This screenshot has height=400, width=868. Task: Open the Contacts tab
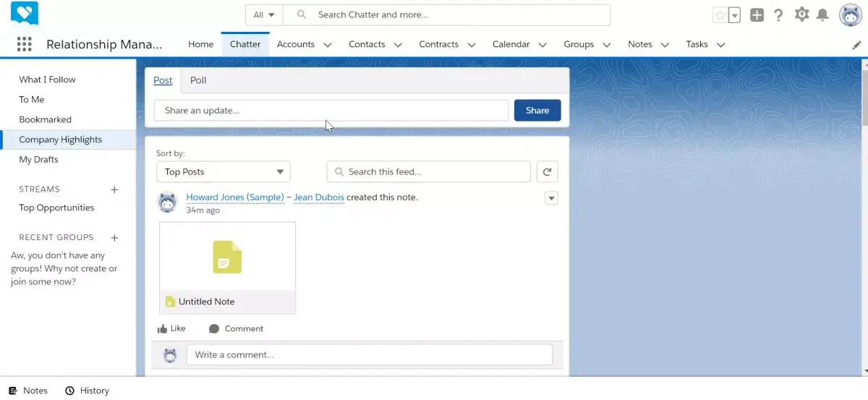click(367, 44)
